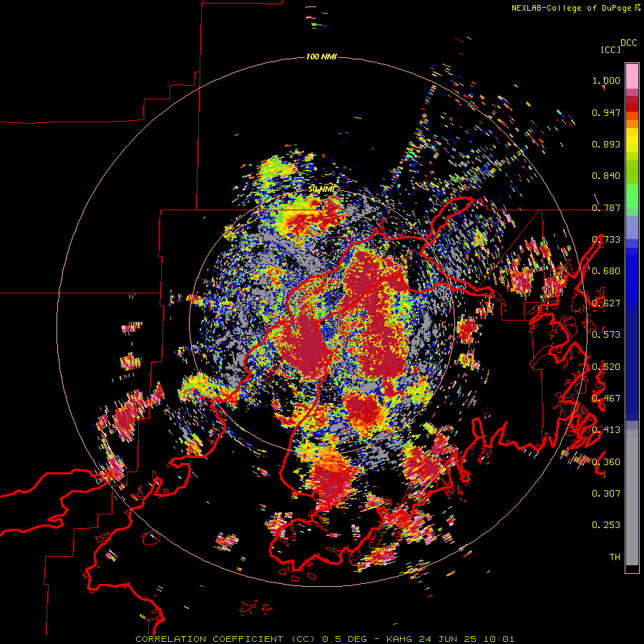This screenshot has height=644, width=644.
Task: Select the 0.893 scale value
Action: tap(606, 144)
